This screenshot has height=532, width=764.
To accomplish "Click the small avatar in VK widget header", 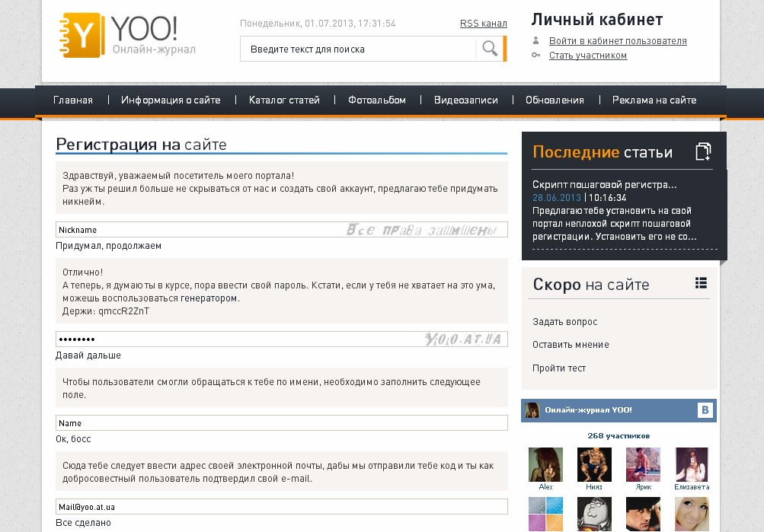I will 532,410.
